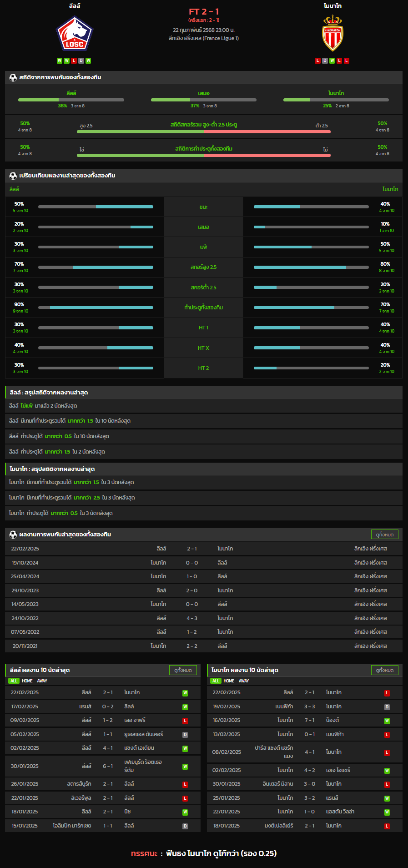Click the first W form badge under the Lille crest
This screenshot has height=868, width=408.
pos(60,61)
